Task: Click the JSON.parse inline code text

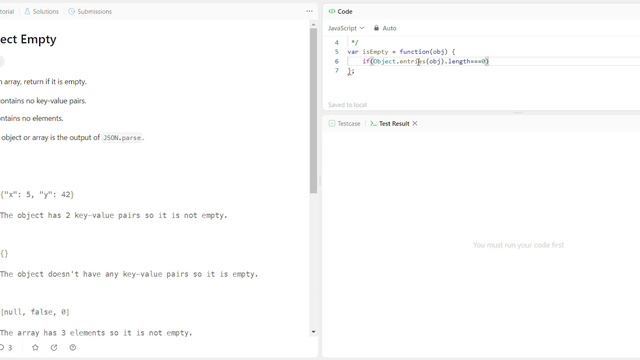Action: point(122,138)
